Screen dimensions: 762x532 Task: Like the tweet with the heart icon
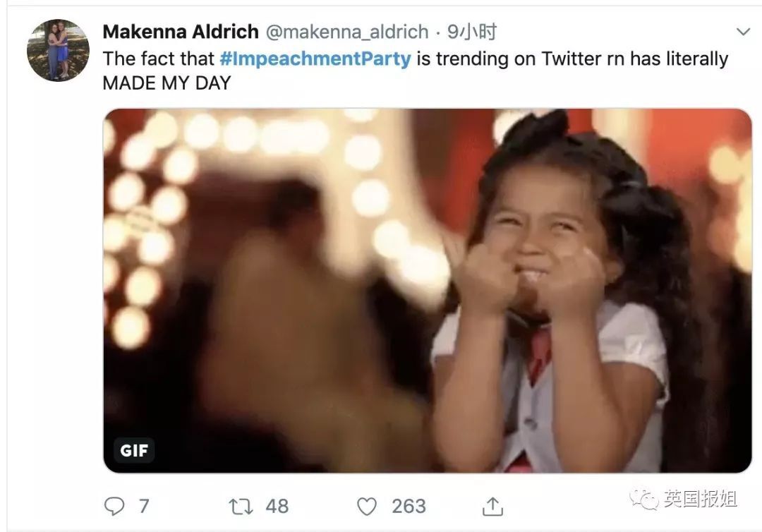(367, 506)
